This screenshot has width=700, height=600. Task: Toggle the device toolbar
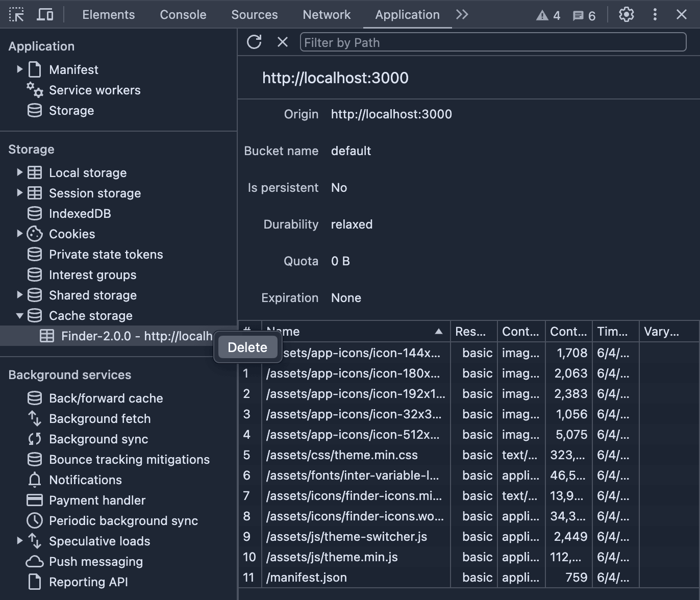tap(45, 14)
